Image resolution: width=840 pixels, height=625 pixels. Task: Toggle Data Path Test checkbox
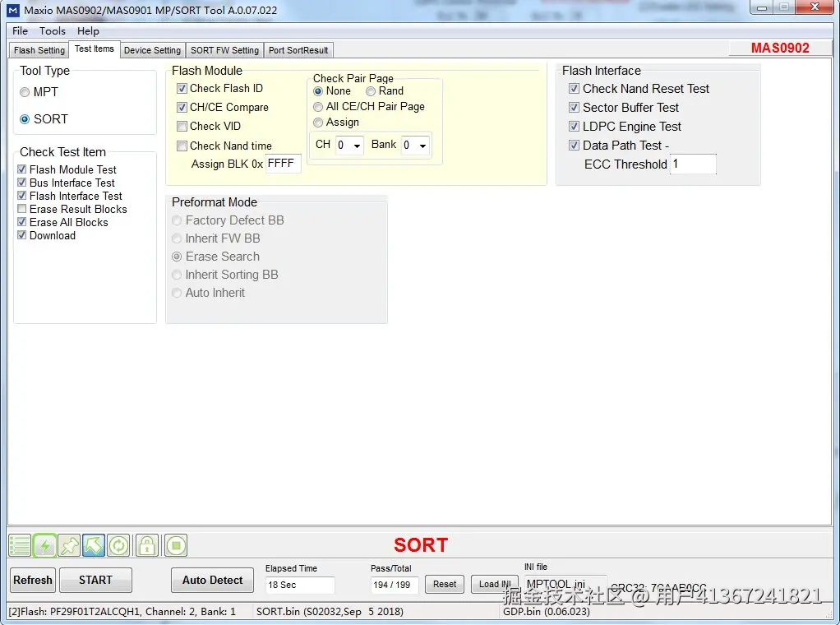click(x=575, y=146)
